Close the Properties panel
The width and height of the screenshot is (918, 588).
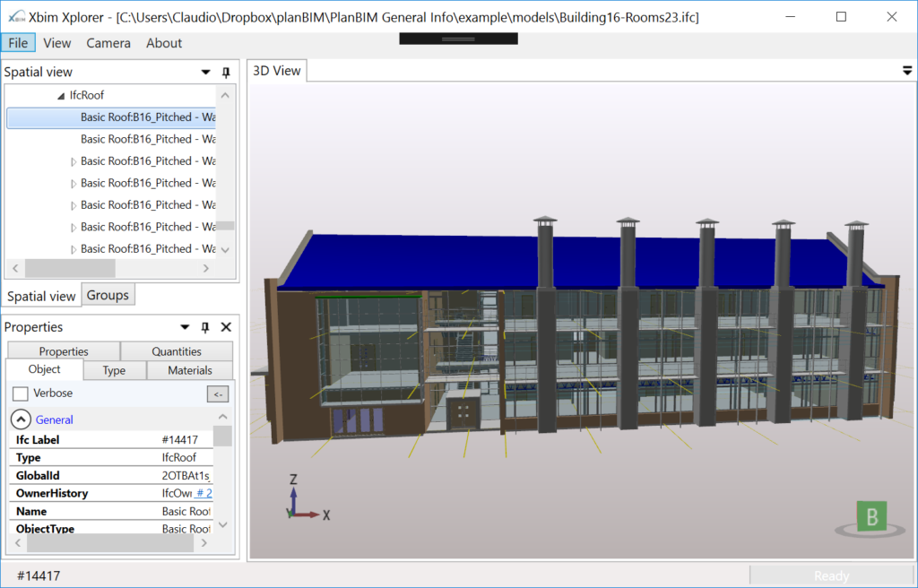click(225, 326)
